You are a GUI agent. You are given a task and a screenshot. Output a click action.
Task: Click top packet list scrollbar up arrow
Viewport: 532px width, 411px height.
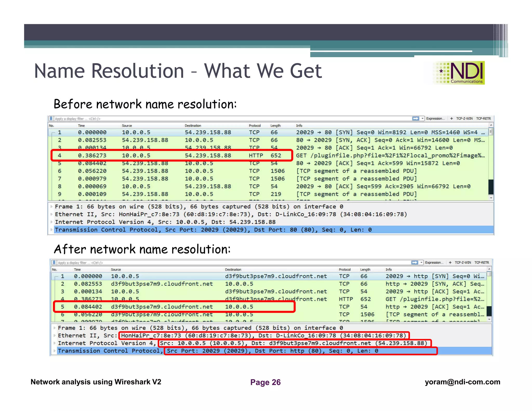[491, 125]
